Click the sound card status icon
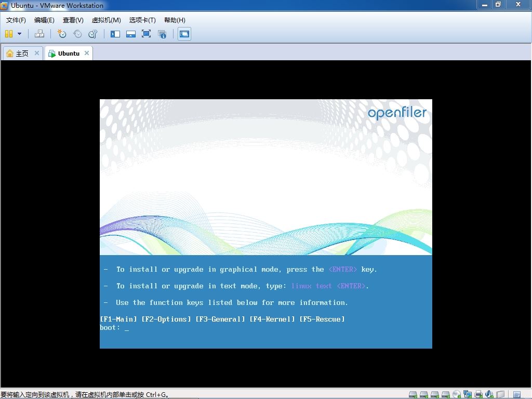532x399 pixels. coord(489,394)
